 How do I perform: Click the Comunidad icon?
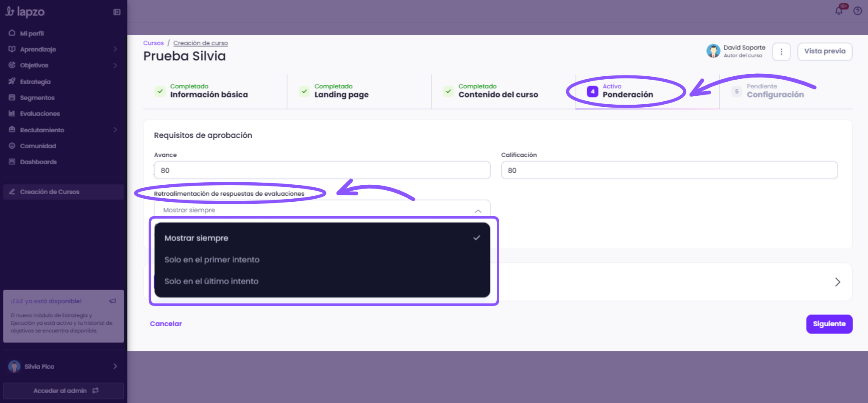(12, 146)
